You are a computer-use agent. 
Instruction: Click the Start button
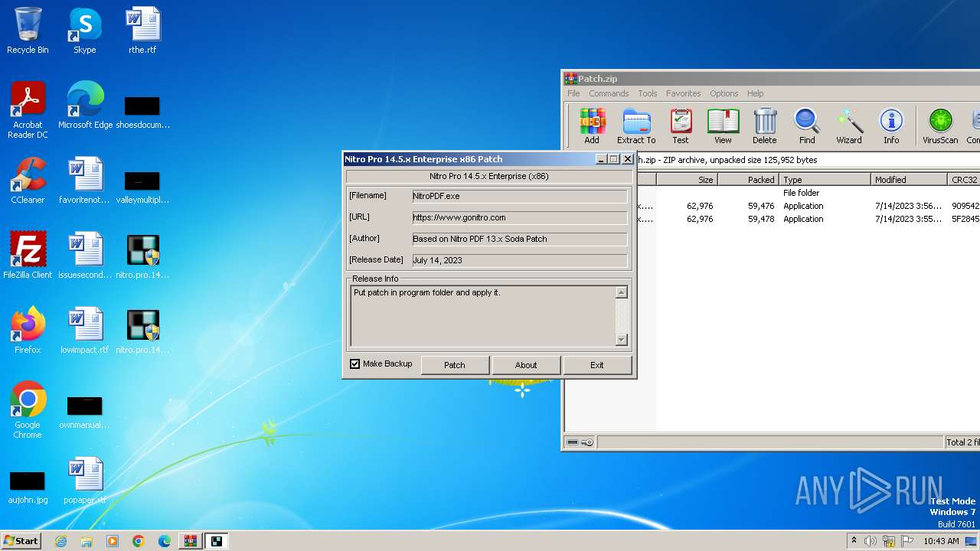pos(21,541)
